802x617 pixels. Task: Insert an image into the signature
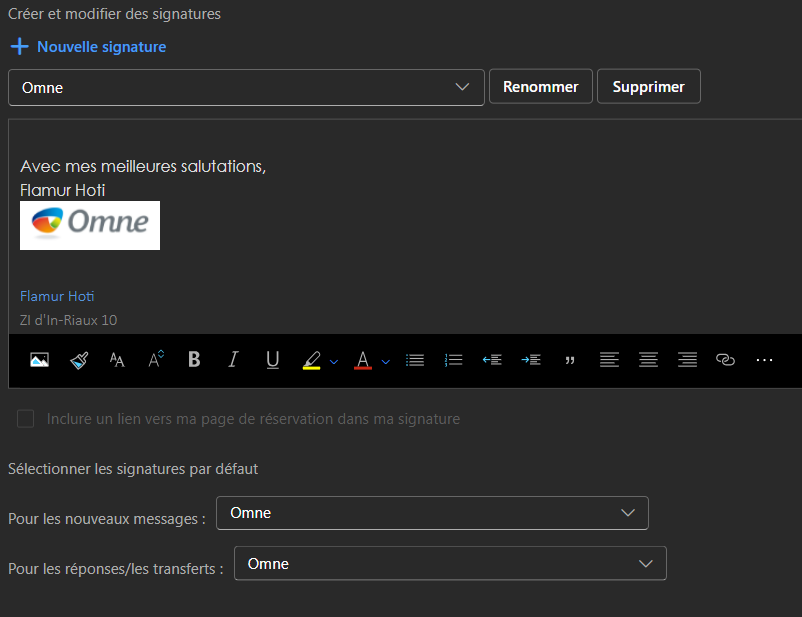(x=39, y=360)
